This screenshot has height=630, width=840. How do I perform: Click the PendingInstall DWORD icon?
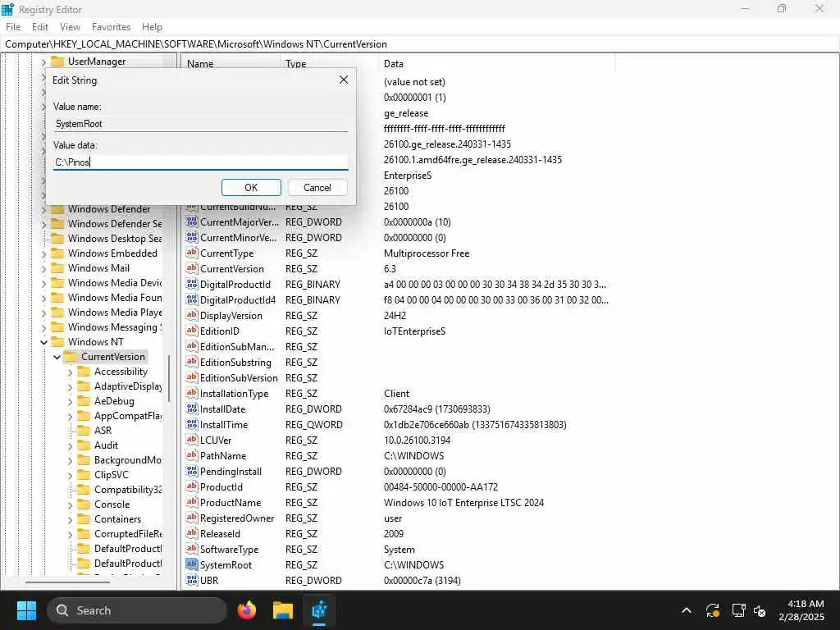pyautogui.click(x=192, y=471)
